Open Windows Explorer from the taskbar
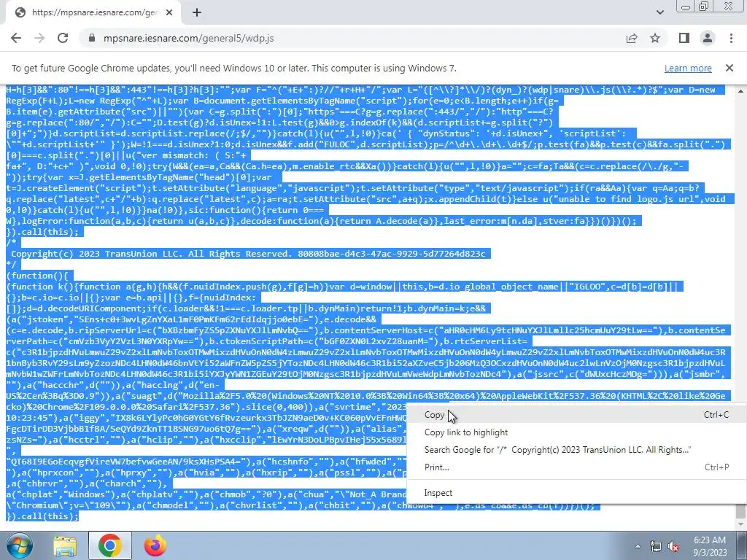Viewport: 747px width, 560px height. (65, 545)
